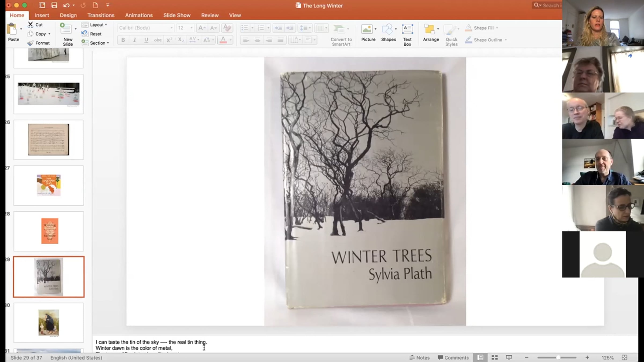Click the Save icon in title bar
The width and height of the screenshot is (644, 362).
[54, 5]
